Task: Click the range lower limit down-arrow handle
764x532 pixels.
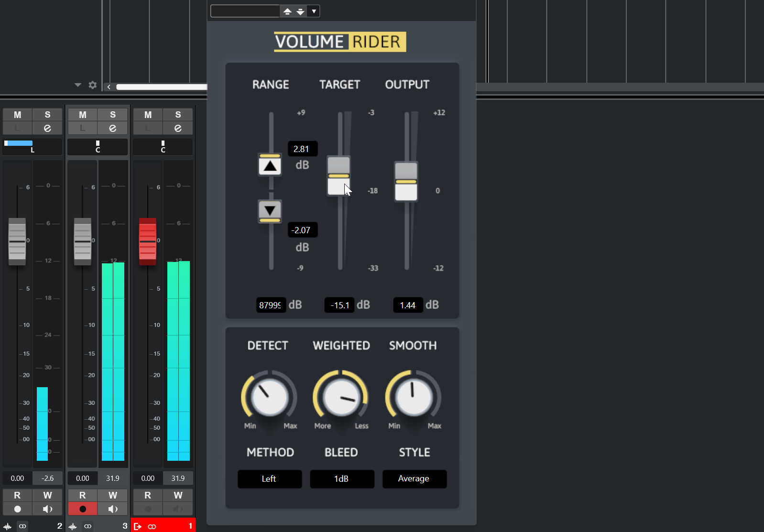Action: [x=270, y=211]
